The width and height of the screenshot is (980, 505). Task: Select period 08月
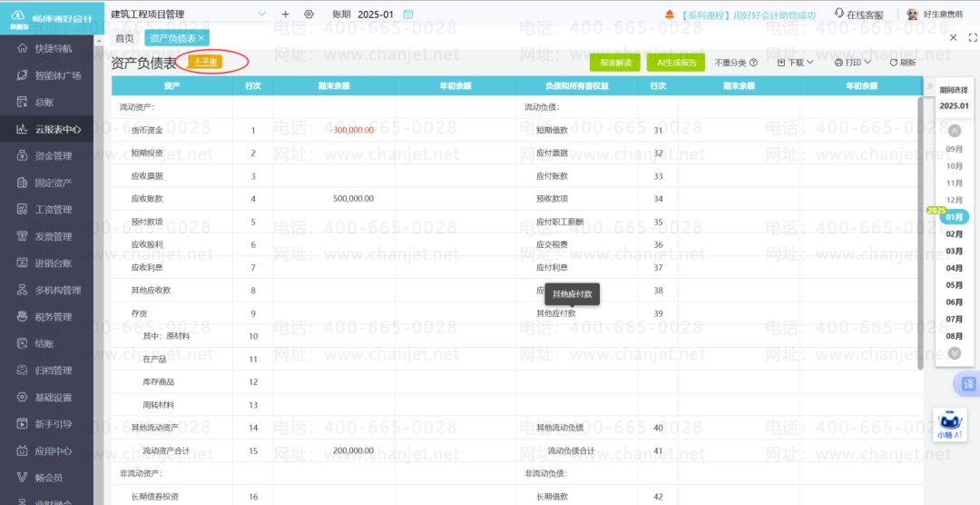[x=955, y=336]
